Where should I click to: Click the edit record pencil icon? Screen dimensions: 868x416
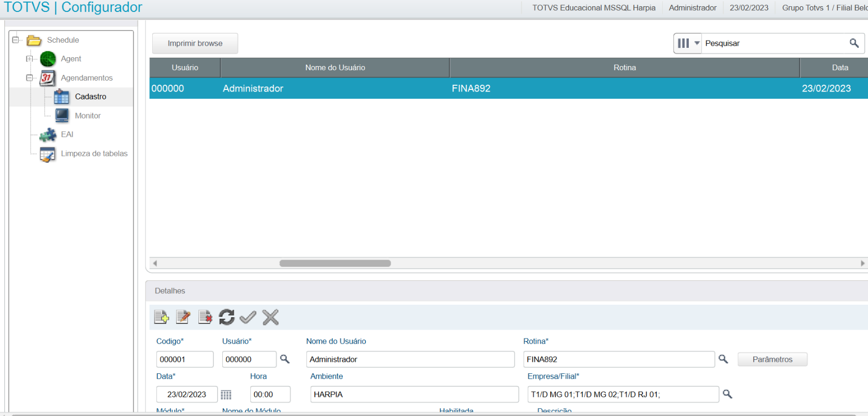tap(183, 317)
